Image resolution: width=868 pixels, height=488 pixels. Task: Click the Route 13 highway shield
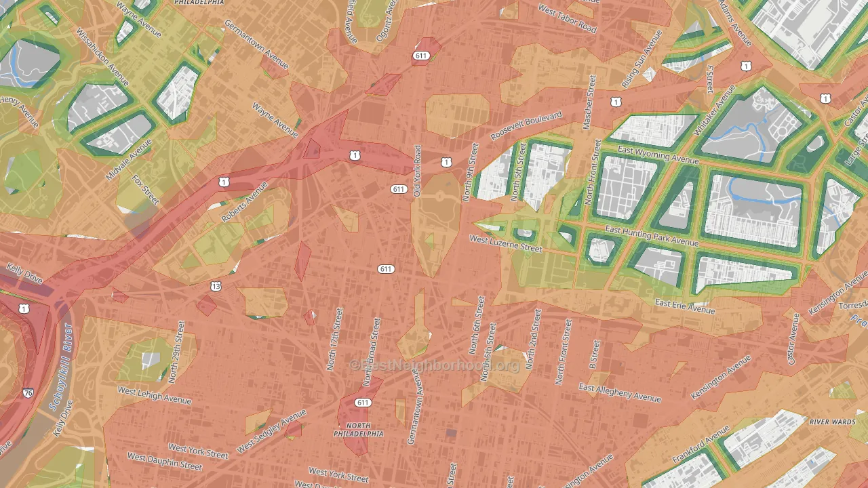216,286
